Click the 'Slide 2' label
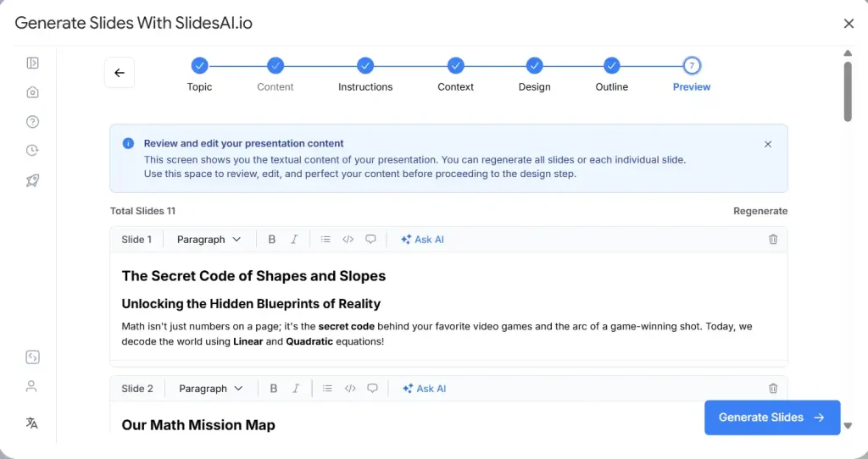Screen dimensions: 868x459 click(137, 389)
